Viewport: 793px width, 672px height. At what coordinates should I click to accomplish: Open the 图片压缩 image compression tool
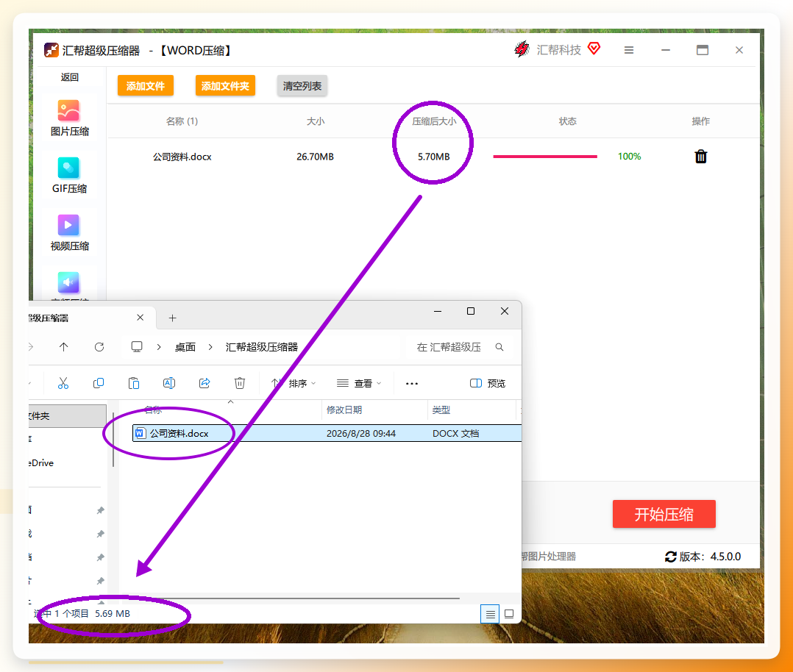[69, 119]
